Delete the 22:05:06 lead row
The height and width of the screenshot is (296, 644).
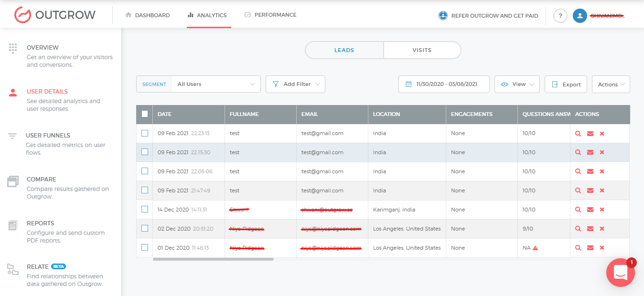click(602, 171)
